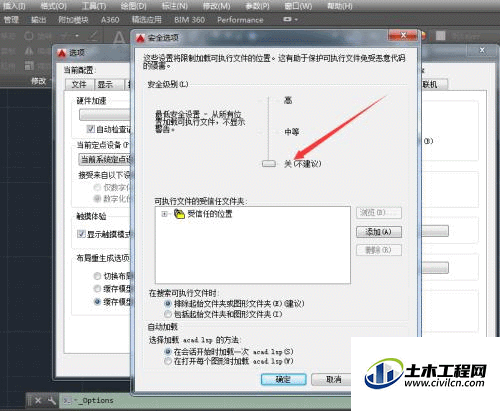500x411 pixels.
Task: Select the 受信任的位置 tree item text
Action: click(210, 214)
